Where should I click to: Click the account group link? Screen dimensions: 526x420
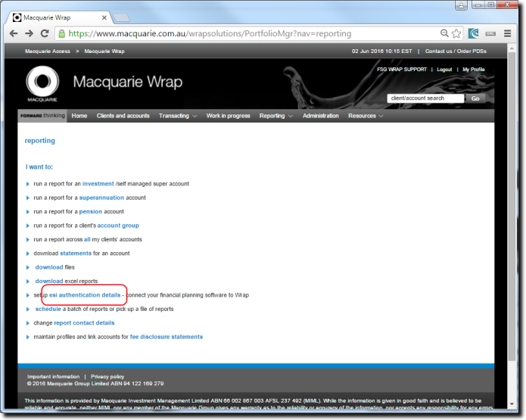pos(118,226)
